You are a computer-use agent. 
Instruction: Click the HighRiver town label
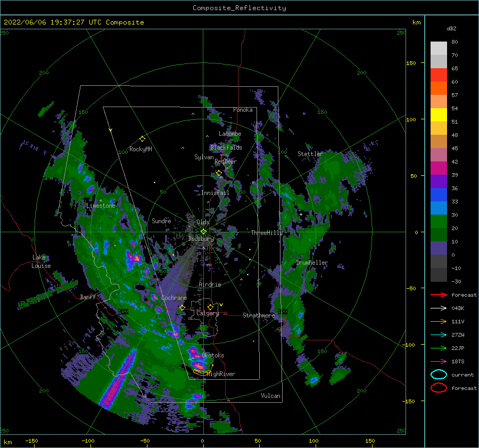(x=221, y=374)
